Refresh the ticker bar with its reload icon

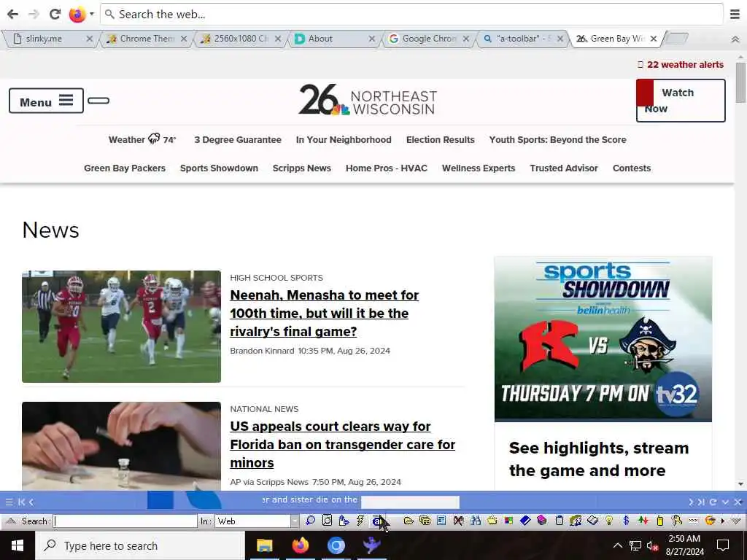[x=713, y=502]
